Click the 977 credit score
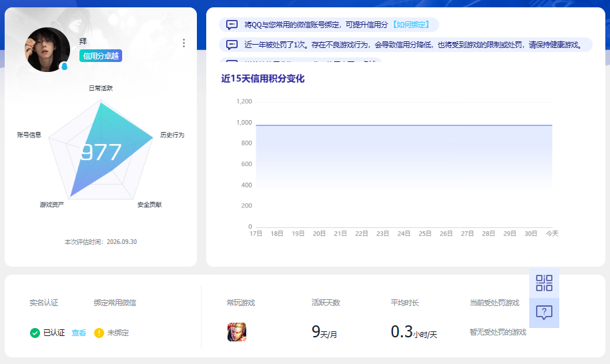610x364 pixels. (x=101, y=152)
